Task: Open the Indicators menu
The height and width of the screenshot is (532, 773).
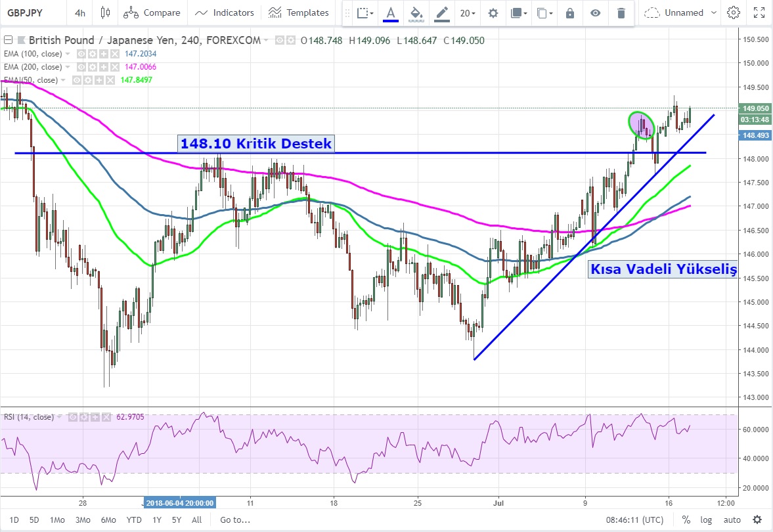Action: [x=225, y=12]
